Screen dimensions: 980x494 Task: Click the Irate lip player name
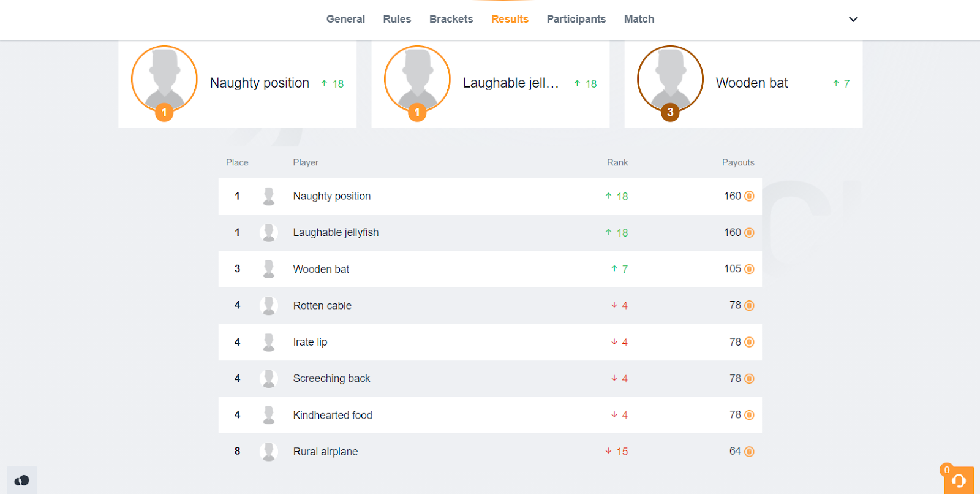pos(310,342)
